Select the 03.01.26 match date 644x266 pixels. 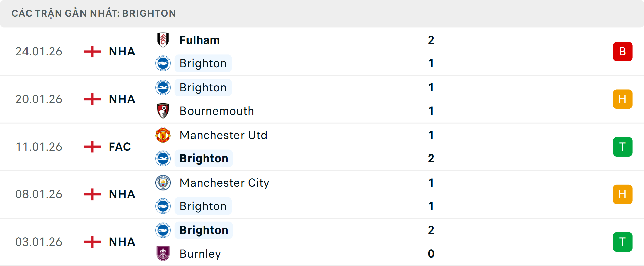(39, 242)
